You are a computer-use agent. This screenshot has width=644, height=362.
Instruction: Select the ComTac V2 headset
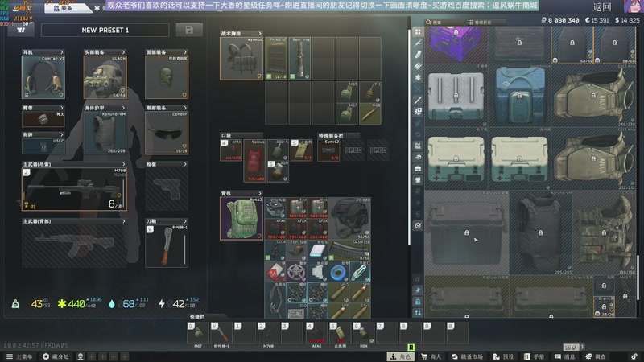click(43, 77)
